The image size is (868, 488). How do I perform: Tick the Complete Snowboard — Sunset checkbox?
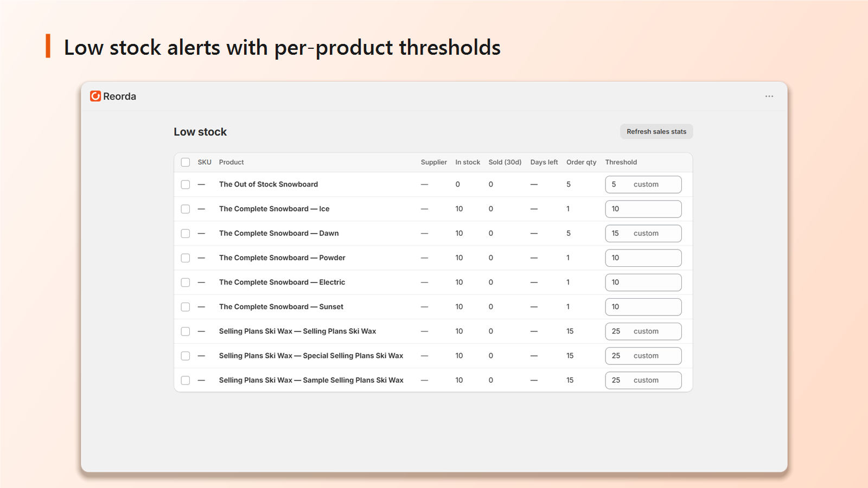point(186,307)
